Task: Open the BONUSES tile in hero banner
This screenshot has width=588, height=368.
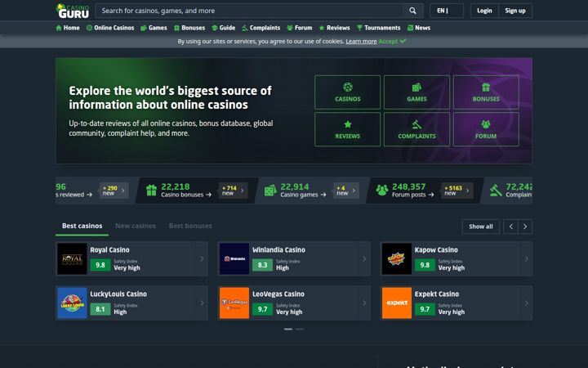Action: pos(486,92)
